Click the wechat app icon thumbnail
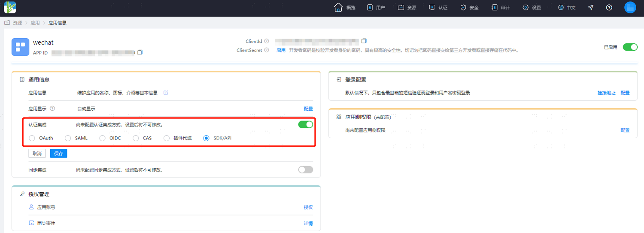This screenshot has height=233, width=644. tap(20, 47)
